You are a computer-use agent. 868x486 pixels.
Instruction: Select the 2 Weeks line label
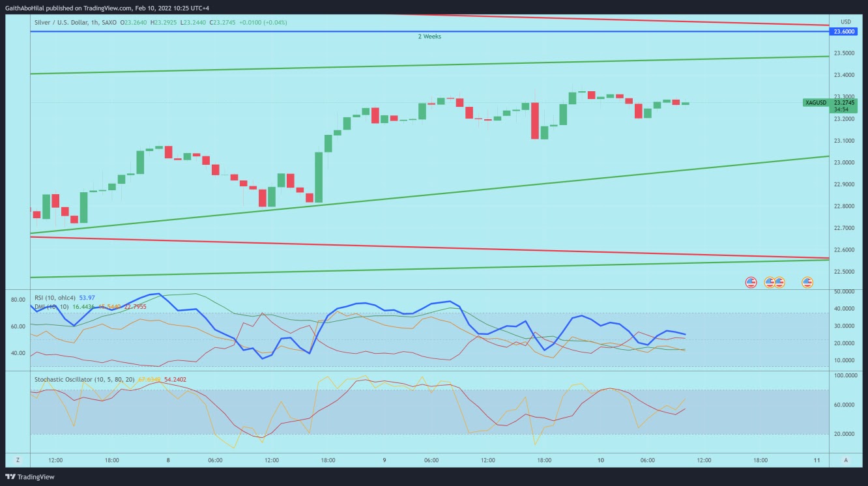[x=429, y=36]
